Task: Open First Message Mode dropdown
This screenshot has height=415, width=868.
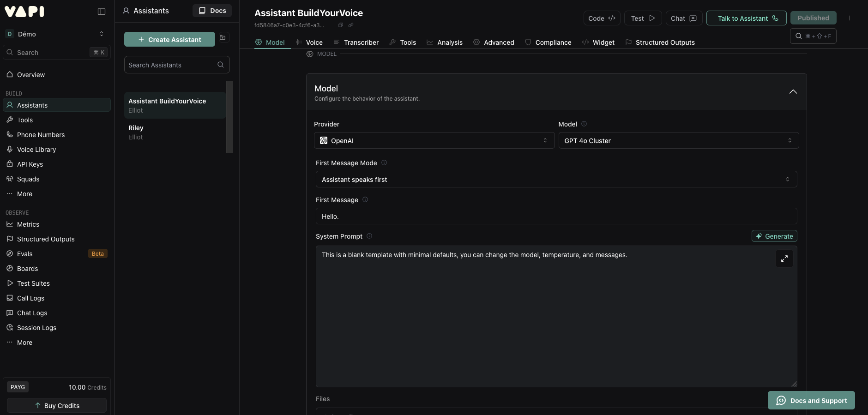Action: coord(556,179)
